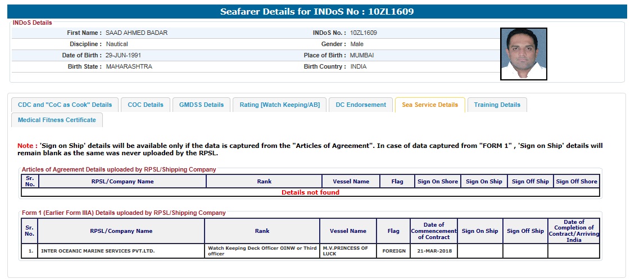Screen dimensions: 644x279
Task: Click INTER OCEANIC MARINE SERVICES PVT.LTD. cell
Action: [x=121, y=251]
